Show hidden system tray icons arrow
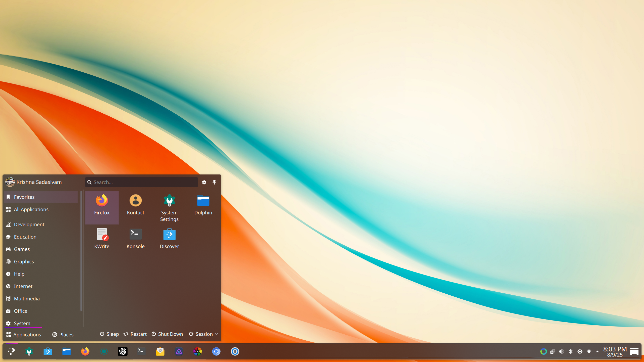 coord(597,351)
